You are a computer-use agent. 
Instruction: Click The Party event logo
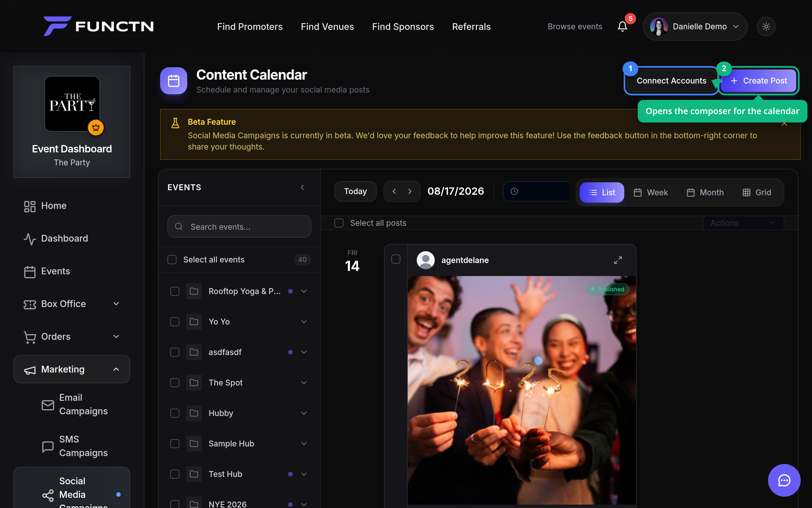72,104
